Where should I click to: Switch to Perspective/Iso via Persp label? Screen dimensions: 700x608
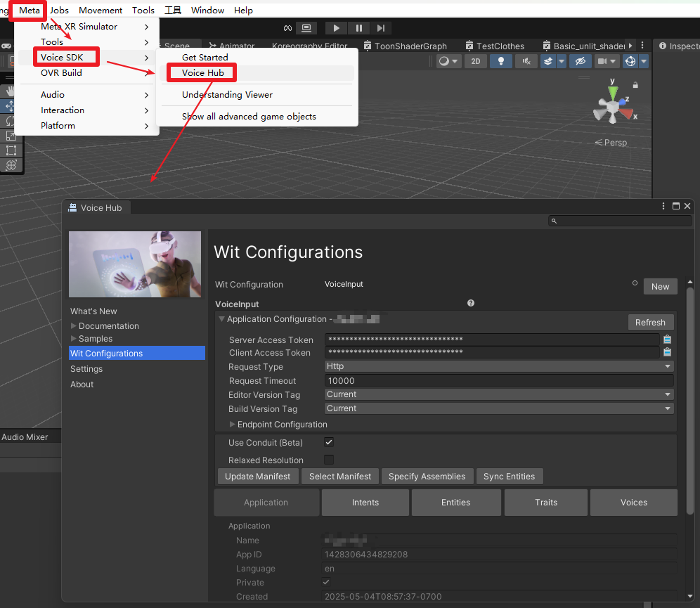(611, 143)
